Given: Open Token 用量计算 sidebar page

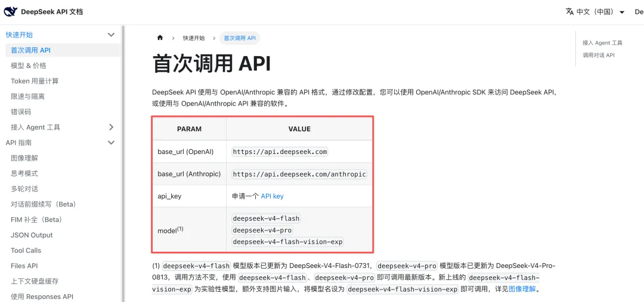Looking at the screenshot, I should pos(35,81).
